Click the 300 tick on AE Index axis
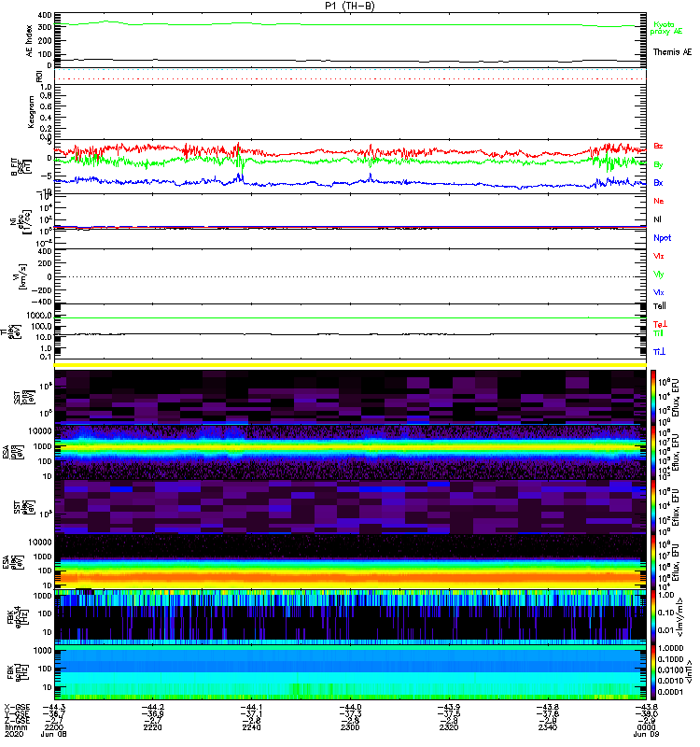The image size is (700, 747). click(x=45, y=27)
